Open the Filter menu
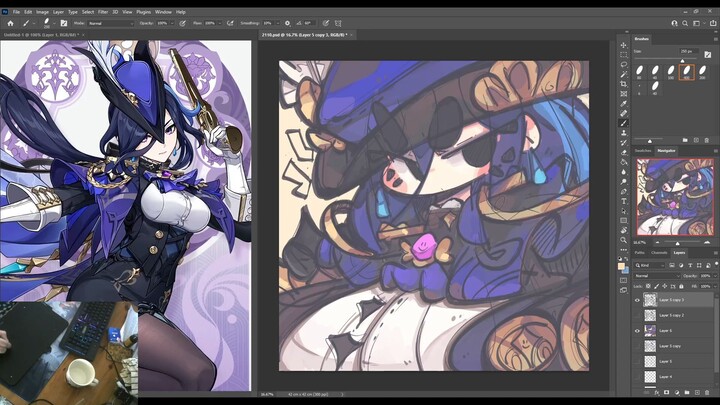Viewport: 720px width, 405px height. pyautogui.click(x=103, y=12)
